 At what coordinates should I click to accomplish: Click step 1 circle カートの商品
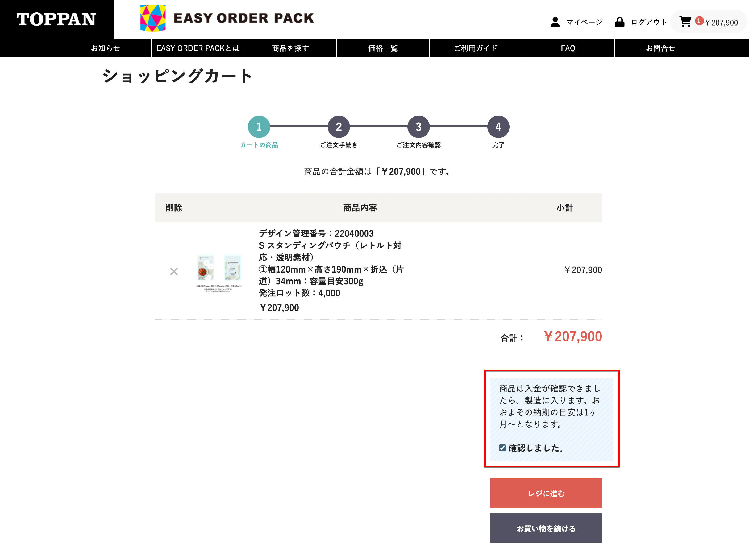259,127
